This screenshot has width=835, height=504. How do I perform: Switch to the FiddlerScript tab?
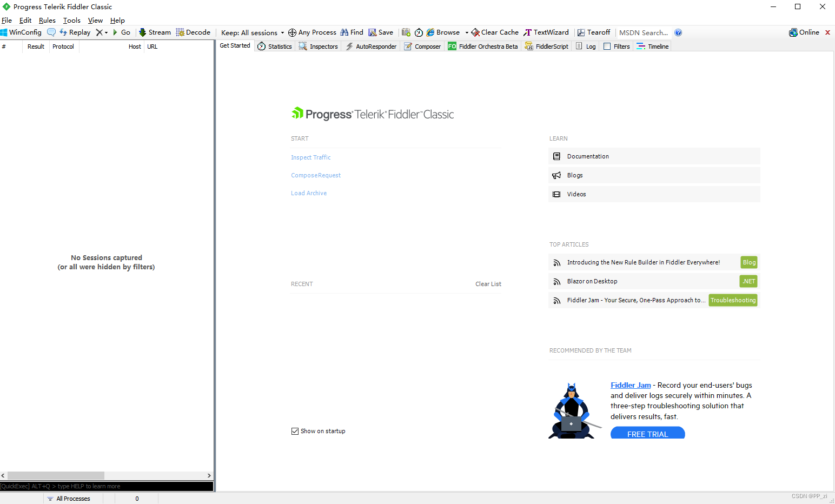tap(546, 47)
